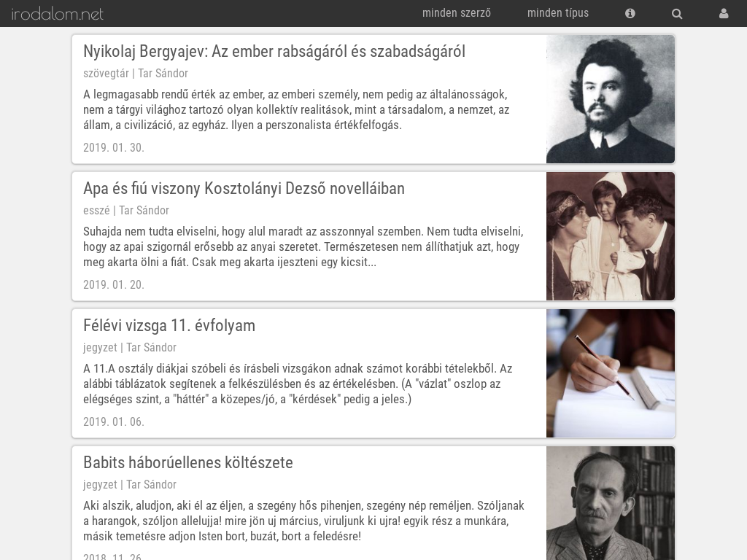
Task: Click the hand writing with pencil thumbnail
Action: point(611,373)
